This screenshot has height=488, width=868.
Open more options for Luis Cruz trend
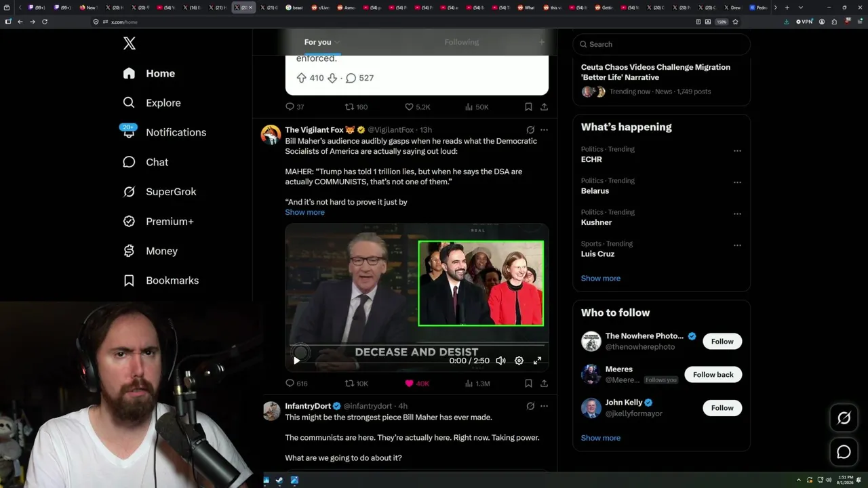click(x=737, y=245)
